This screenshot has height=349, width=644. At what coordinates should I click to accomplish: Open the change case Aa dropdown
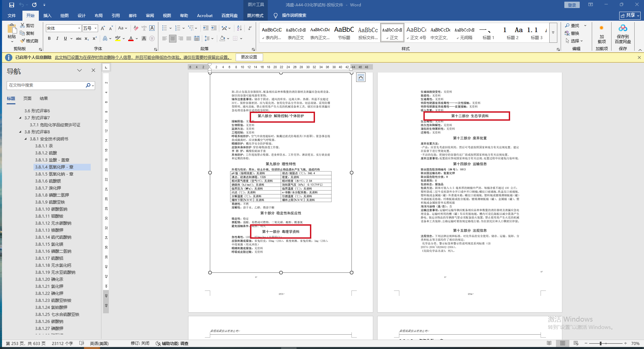123,28
